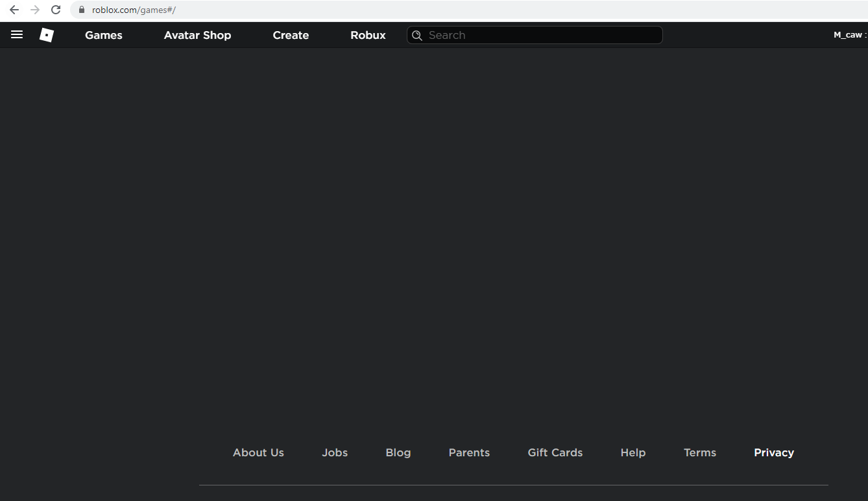Click the browser back arrow
The width and height of the screenshot is (868, 501).
(x=14, y=10)
